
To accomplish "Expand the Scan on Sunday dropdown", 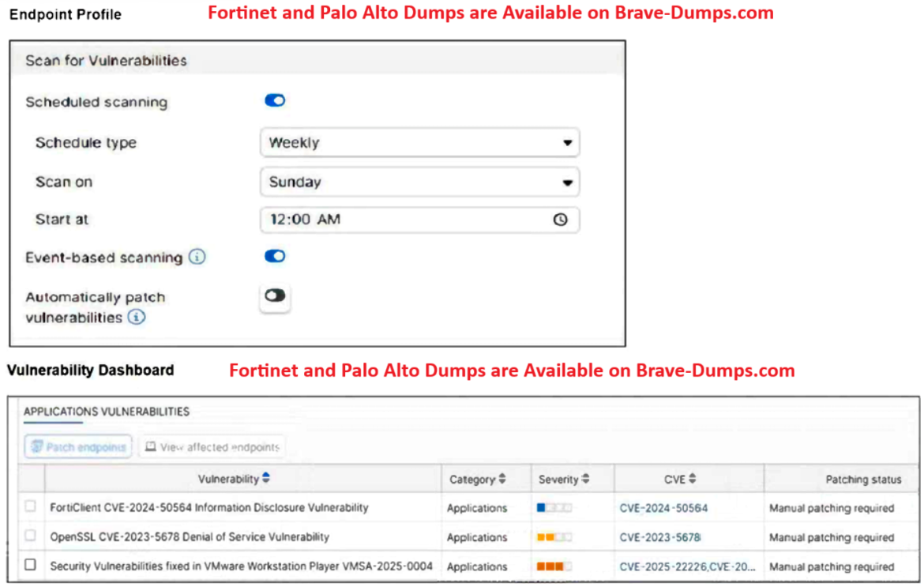I will coord(419,182).
